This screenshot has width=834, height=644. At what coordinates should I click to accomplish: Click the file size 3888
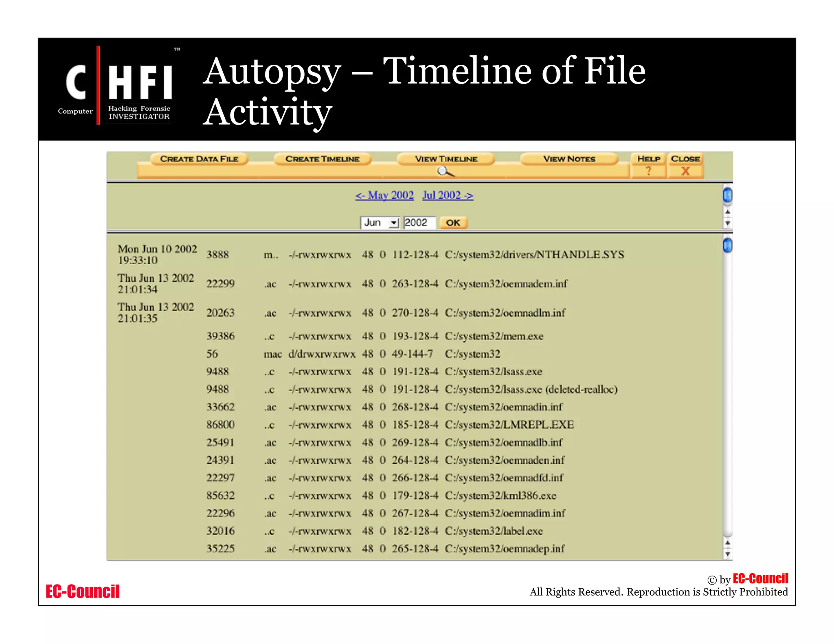pos(217,255)
